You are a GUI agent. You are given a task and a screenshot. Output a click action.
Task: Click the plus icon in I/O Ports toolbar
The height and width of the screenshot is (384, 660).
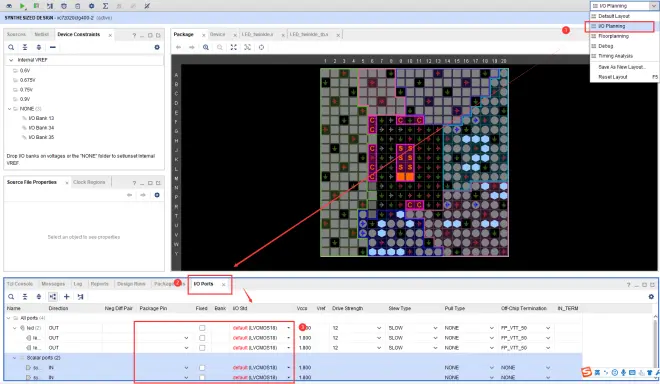[67, 296]
